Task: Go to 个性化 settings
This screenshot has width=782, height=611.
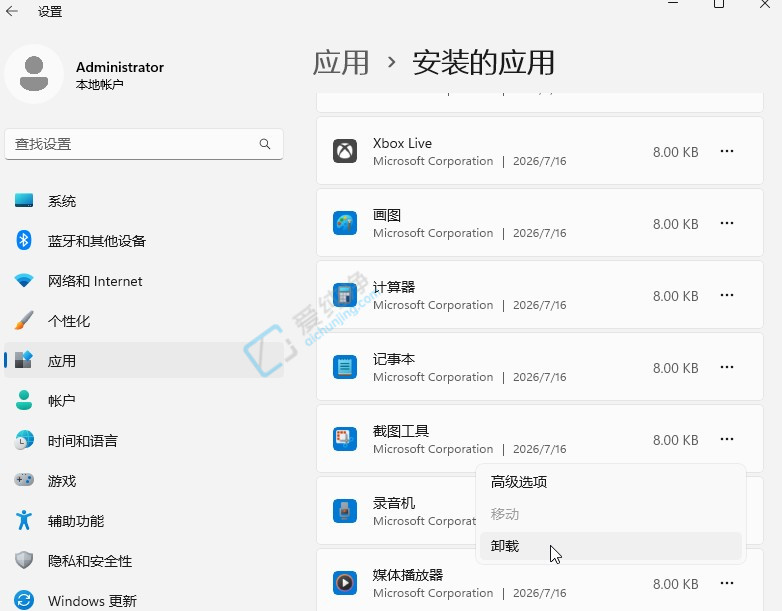Action: [144, 321]
